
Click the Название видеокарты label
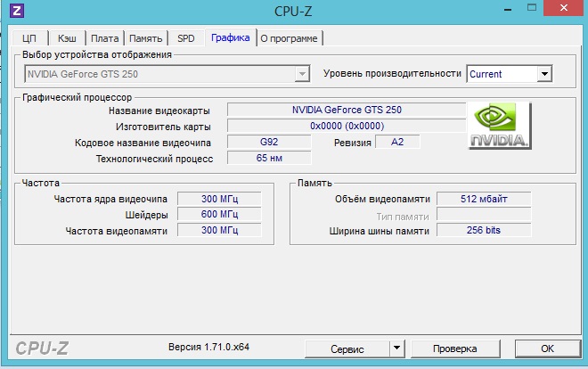[x=159, y=111]
